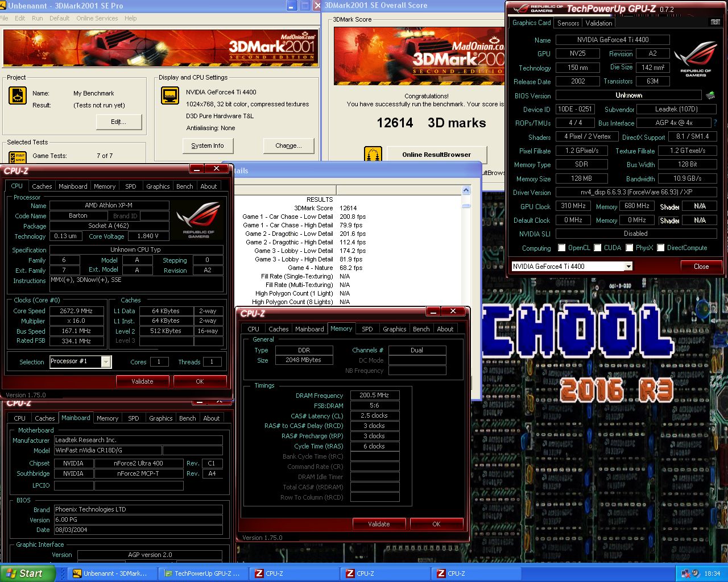
Task: Open SPD tab in CPU-Z processor window
Action: click(x=131, y=186)
